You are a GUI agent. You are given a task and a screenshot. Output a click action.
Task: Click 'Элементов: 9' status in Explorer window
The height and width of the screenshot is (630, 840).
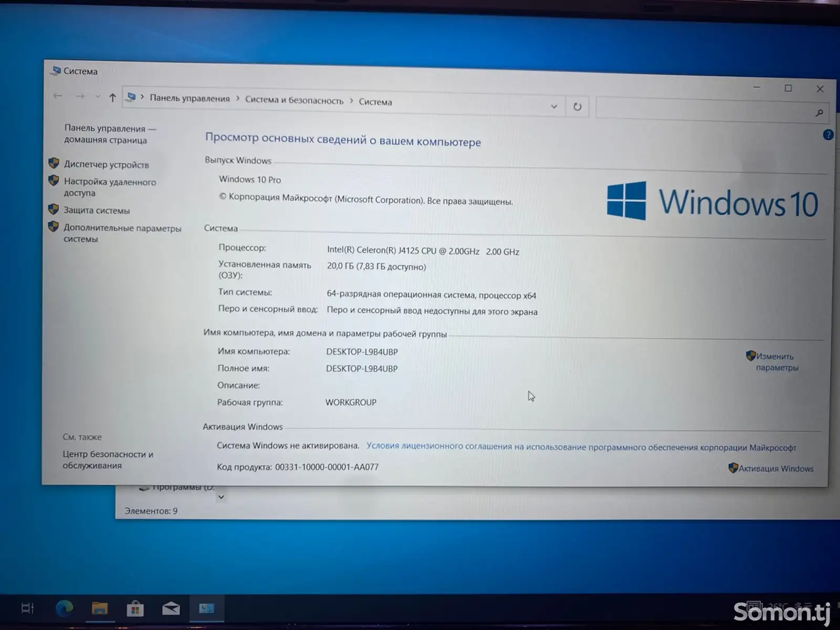[151, 511]
